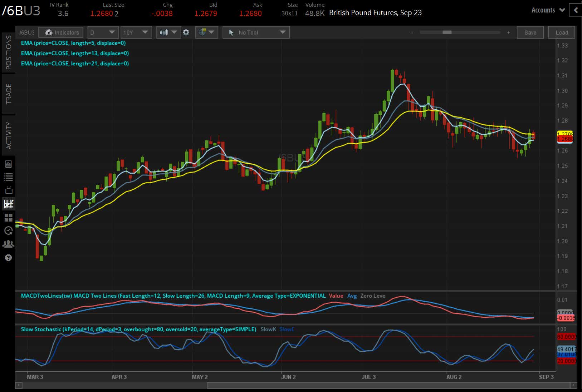This screenshot has height=392, width=582.
Task: Expand the candlestick chart type dropdown
Action: 168,33
